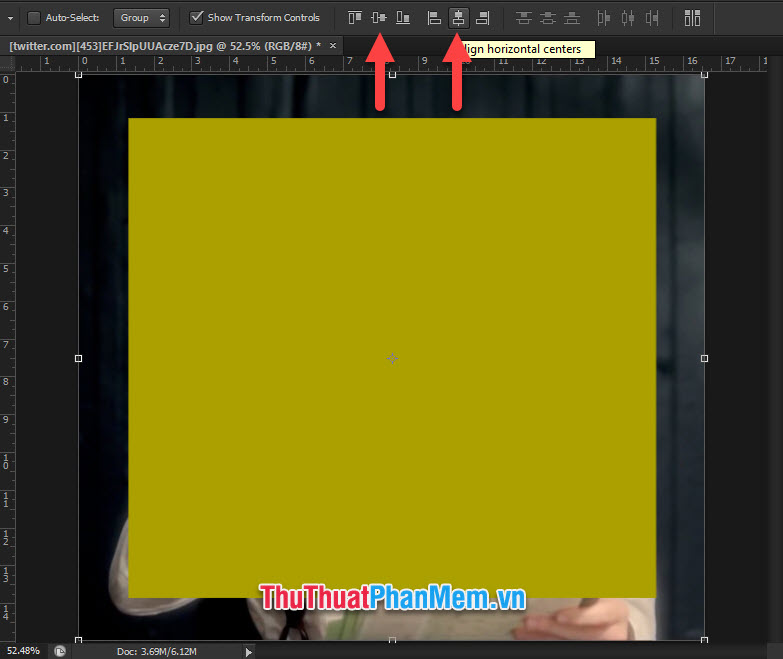
Task: Click the top-middle transform handle
Action: 392,75
